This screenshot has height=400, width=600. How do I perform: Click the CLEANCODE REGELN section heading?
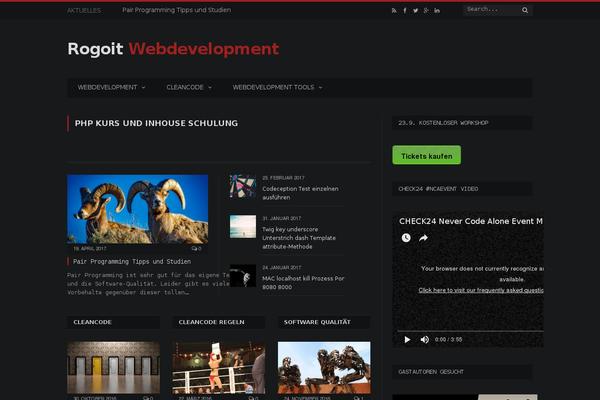tap(211, 322)
